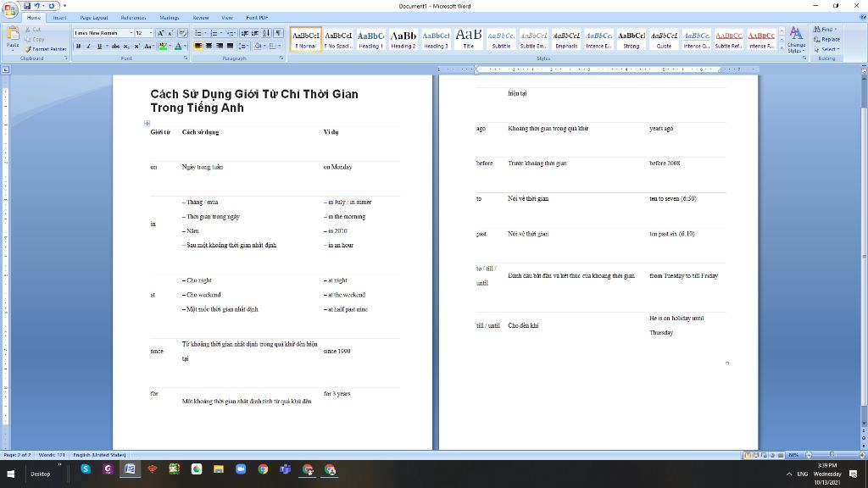This screenshot has height=488, width=868.
Task: Switch to the Insert tab
Action: (60, 18)
